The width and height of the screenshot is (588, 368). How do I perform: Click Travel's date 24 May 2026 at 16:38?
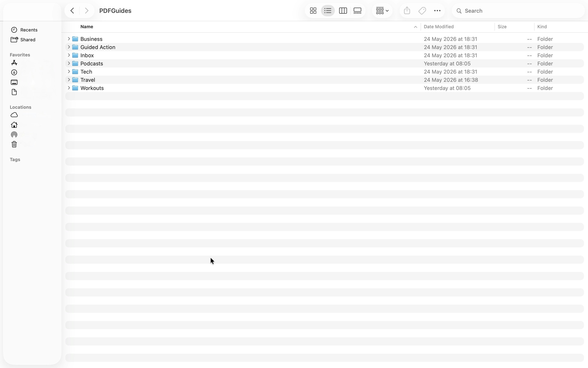[451, 80]
